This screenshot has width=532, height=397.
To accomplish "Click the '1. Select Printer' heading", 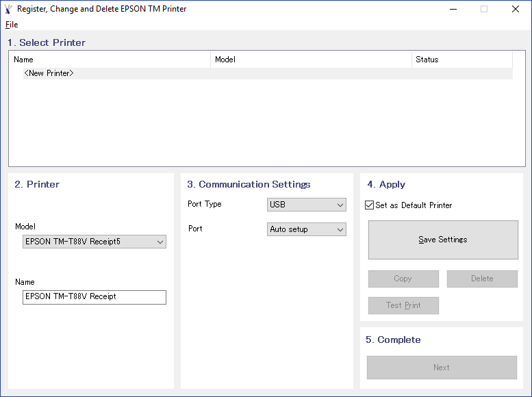I will click(47, 42).
